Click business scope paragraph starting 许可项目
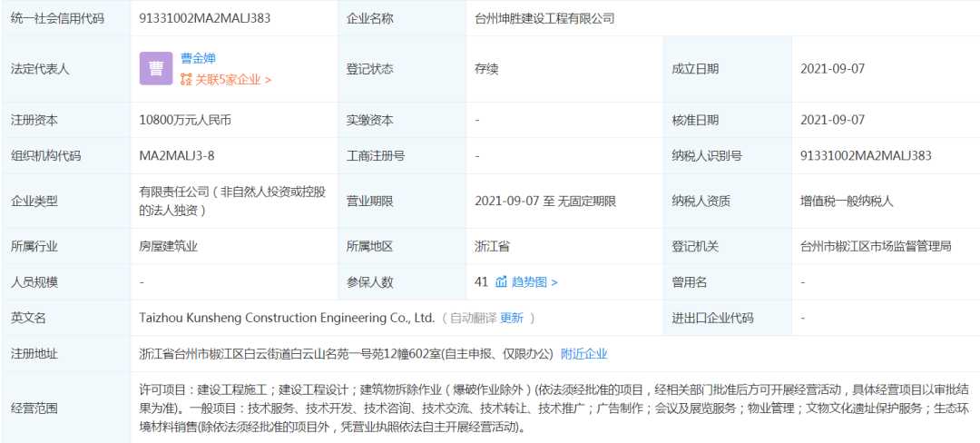Image resolution: width=980 pixels, height=443 pixels. (554, 409)
